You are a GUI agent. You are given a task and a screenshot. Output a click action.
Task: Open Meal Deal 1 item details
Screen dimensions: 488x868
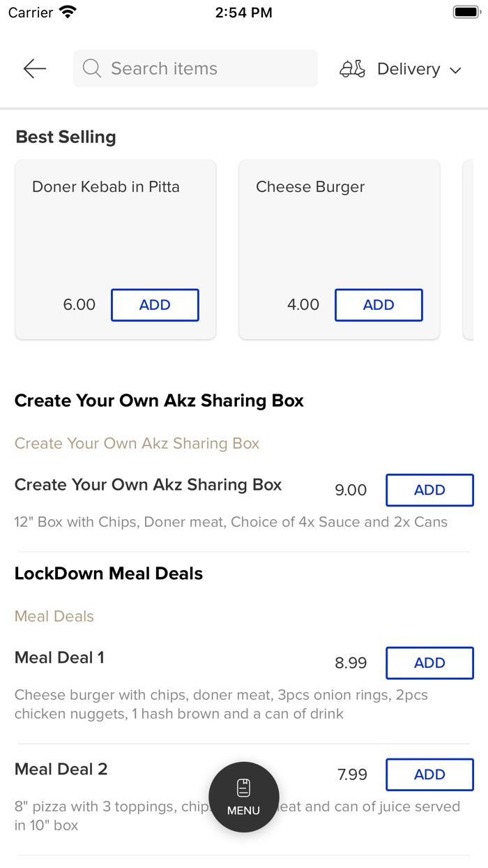tap(59, 657)
